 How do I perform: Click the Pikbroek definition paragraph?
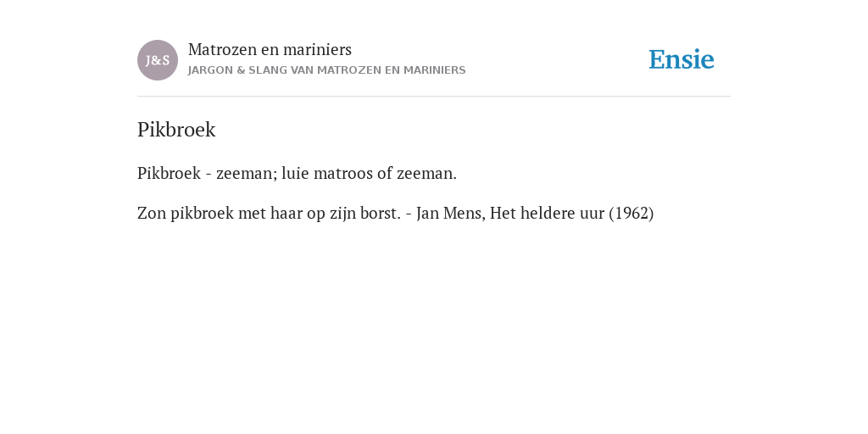297,173
